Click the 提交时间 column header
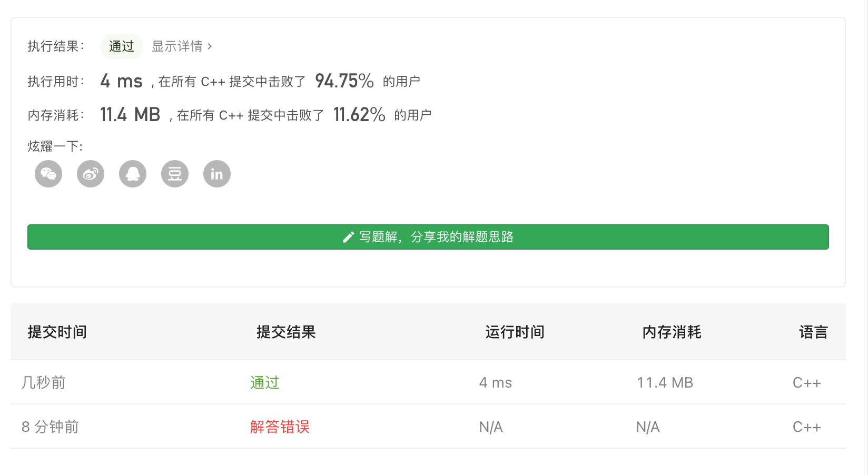Viewport: 868px width, 475px height. pos(57,332)
